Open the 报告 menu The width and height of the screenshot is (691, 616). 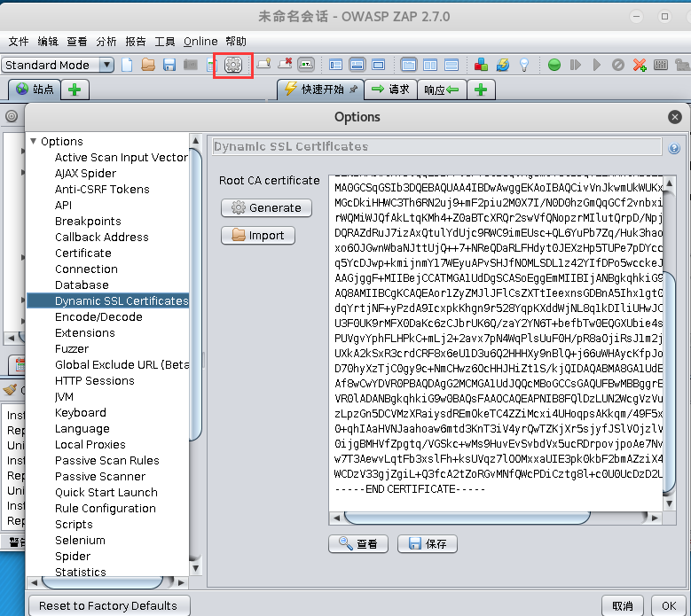[136, 42]
